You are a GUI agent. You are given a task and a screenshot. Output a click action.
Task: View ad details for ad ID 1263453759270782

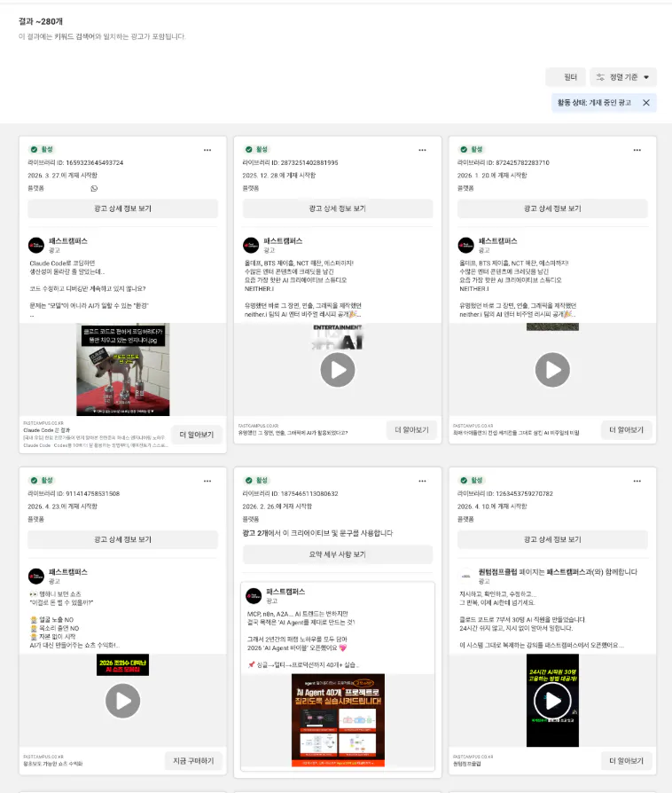(x=552, y=539)
